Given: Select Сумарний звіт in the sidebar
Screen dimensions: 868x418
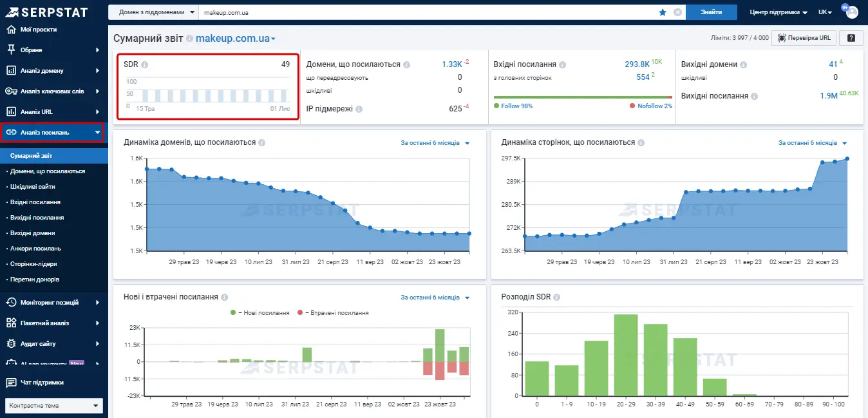Looking at the screenshot, I should coord(53,156).
